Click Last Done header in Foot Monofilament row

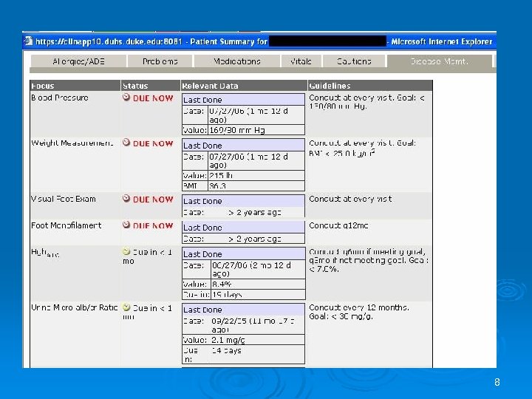pos(243,228)
